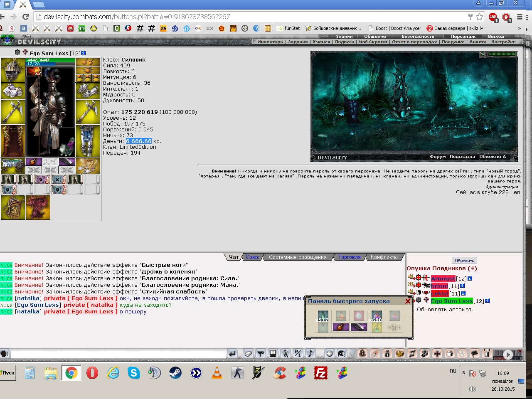
Task: Click the save chat floppy icon
Action: pos(273,354)
